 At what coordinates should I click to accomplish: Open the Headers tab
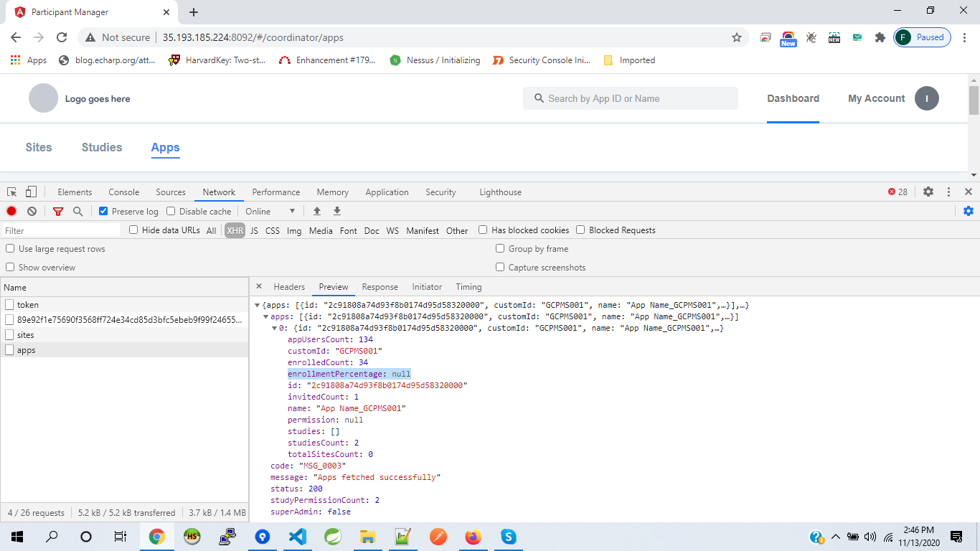(289, 287)
